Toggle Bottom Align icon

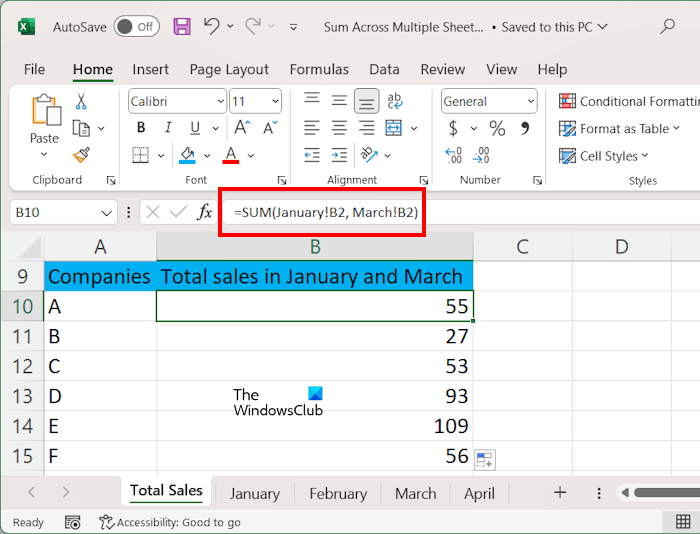click(367, 101)
